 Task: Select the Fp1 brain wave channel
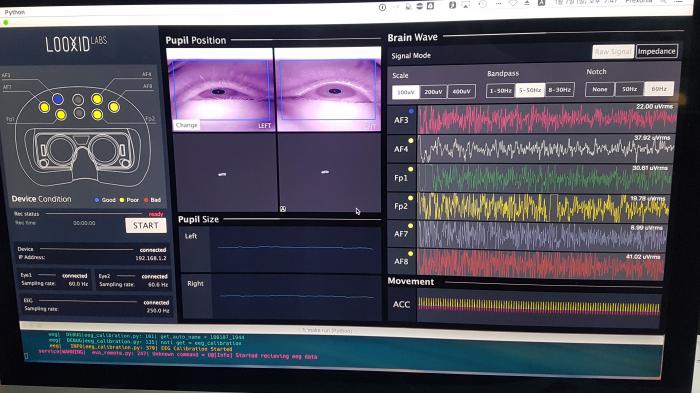(x=401, y=178)
